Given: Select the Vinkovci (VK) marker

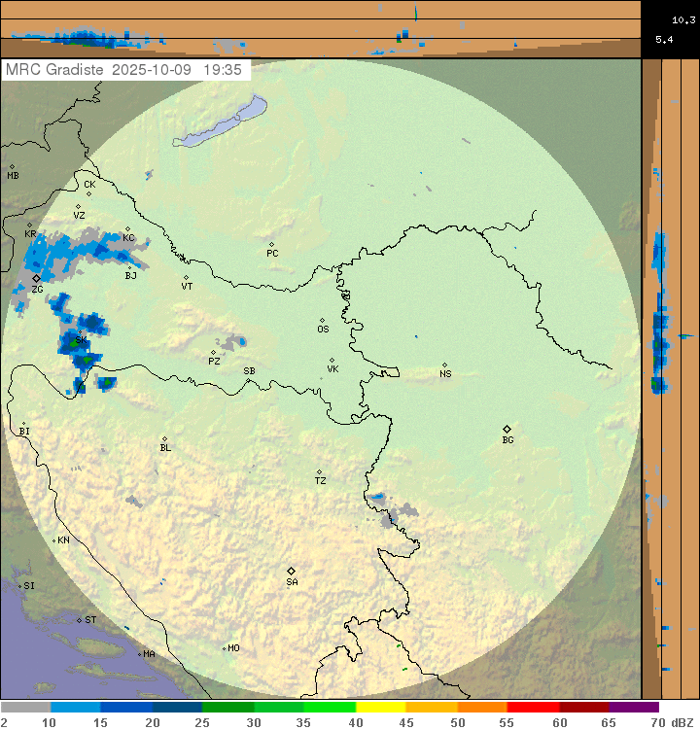Looking at the screenshot, I should click(332, 361).
